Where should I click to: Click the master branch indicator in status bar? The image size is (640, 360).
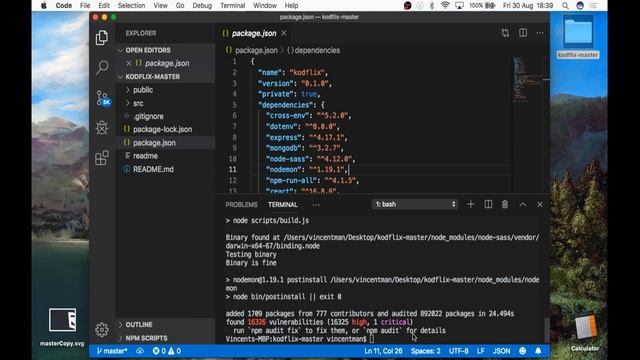pos(112,351)
